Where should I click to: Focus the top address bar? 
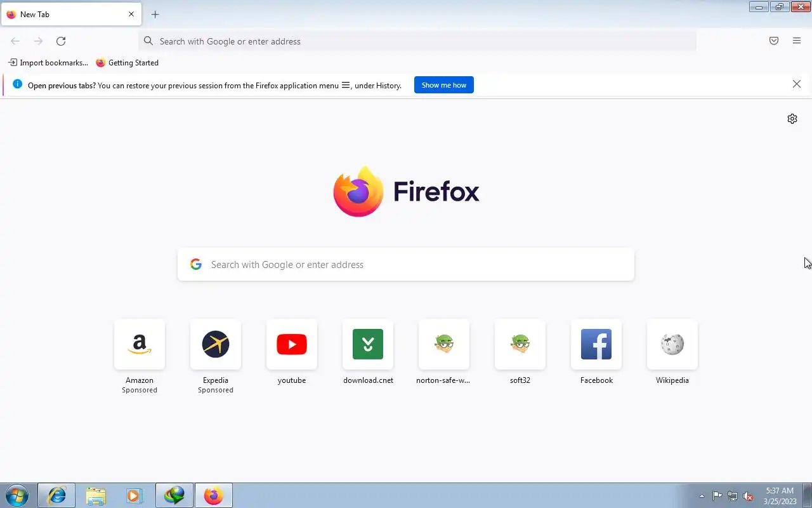pyautogui.click(x=417, y=41)
